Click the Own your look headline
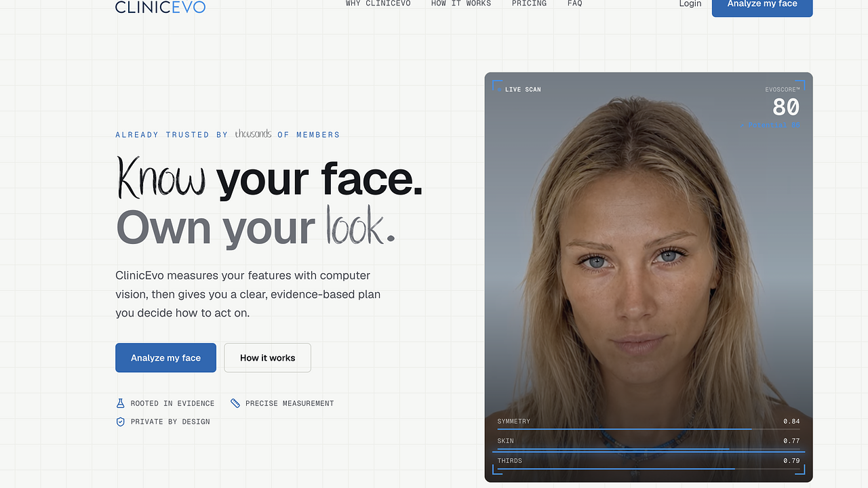This screenshot has width=868, height=488. pos(256,226)
